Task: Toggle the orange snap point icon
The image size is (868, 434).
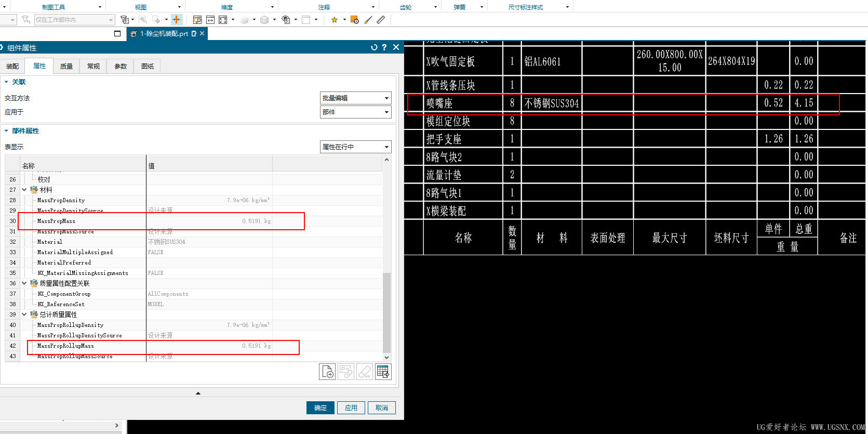Action: [x=176, y=20]
